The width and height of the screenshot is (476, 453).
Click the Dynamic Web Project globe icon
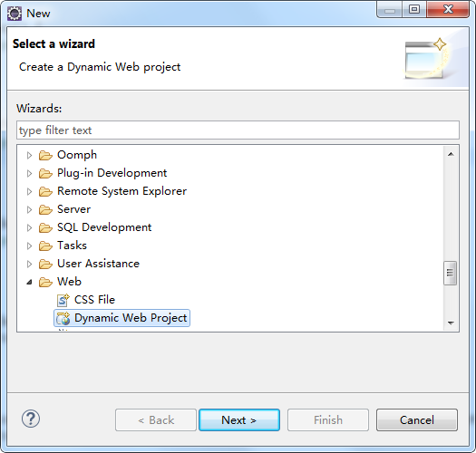[x=63, y=318]
